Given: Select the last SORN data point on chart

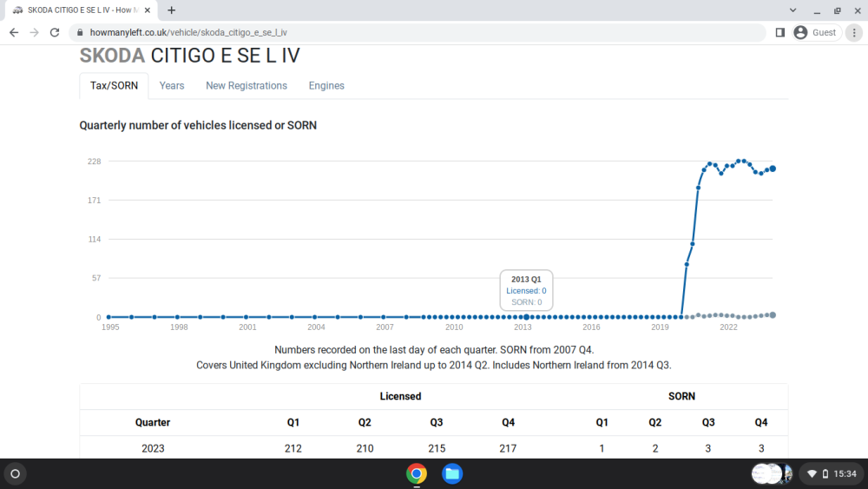Looking at the screenshot, I should [773, 315].
